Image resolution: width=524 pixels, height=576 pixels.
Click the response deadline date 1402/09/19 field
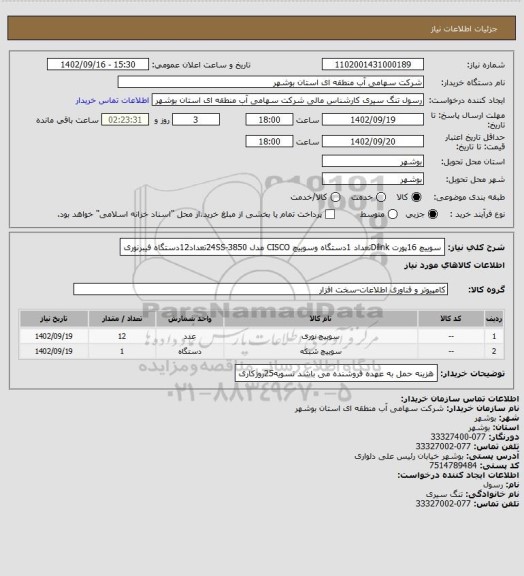coord(373,120)
